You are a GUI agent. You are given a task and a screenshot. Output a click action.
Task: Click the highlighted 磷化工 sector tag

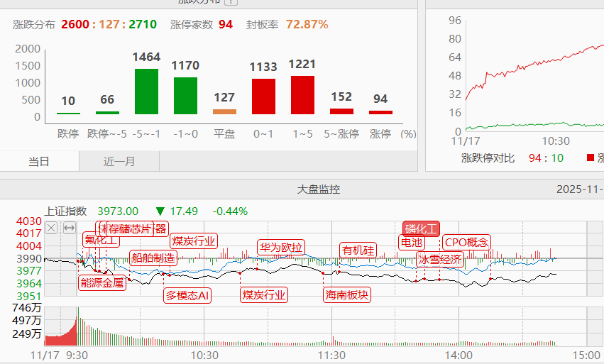tap(422, 228)
